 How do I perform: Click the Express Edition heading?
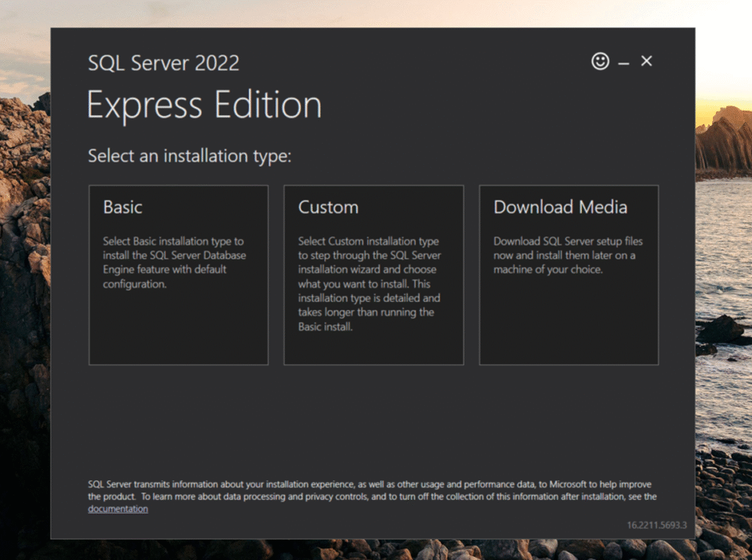pos(204,104)
